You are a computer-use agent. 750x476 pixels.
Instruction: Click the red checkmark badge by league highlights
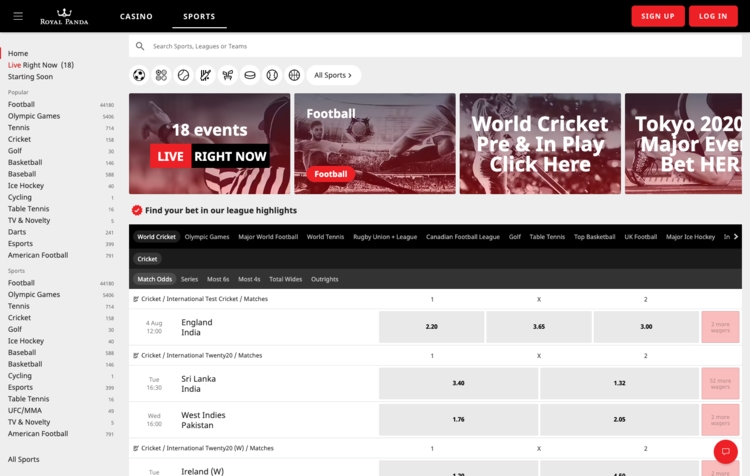coord(137,210)
